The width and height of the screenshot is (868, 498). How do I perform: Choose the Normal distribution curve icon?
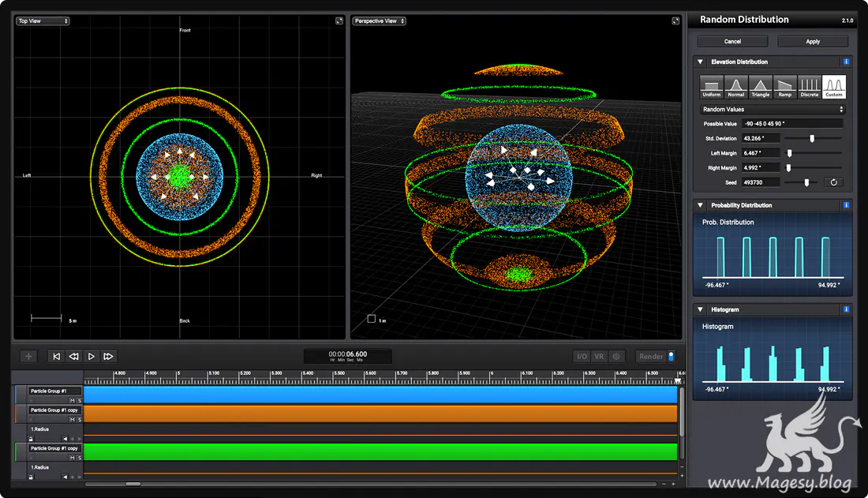(x=736, y=87)
